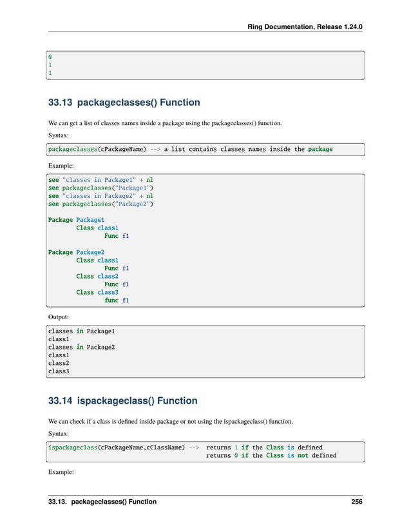This screenshot has width=411, height=532.
Task: Click the lowercase "func f1" code line
Action: point(117,300)
